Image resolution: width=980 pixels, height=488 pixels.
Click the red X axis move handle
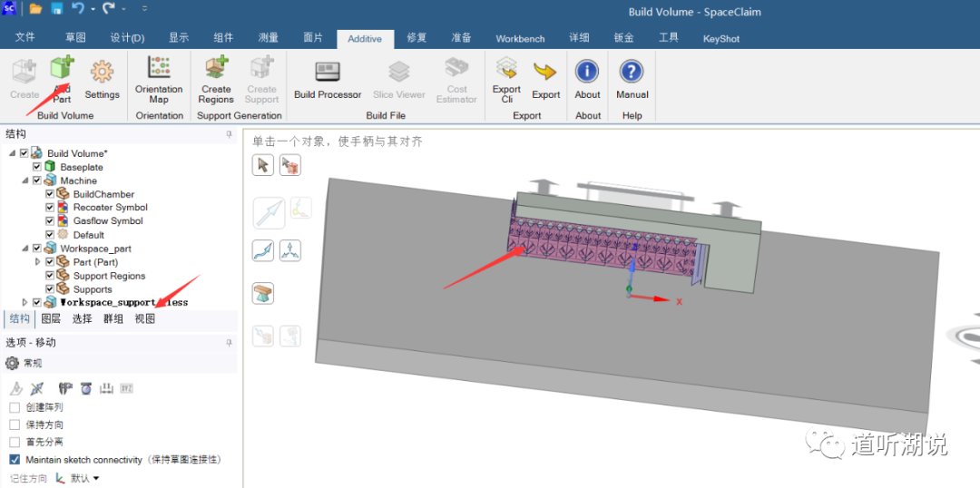[661, 298]
